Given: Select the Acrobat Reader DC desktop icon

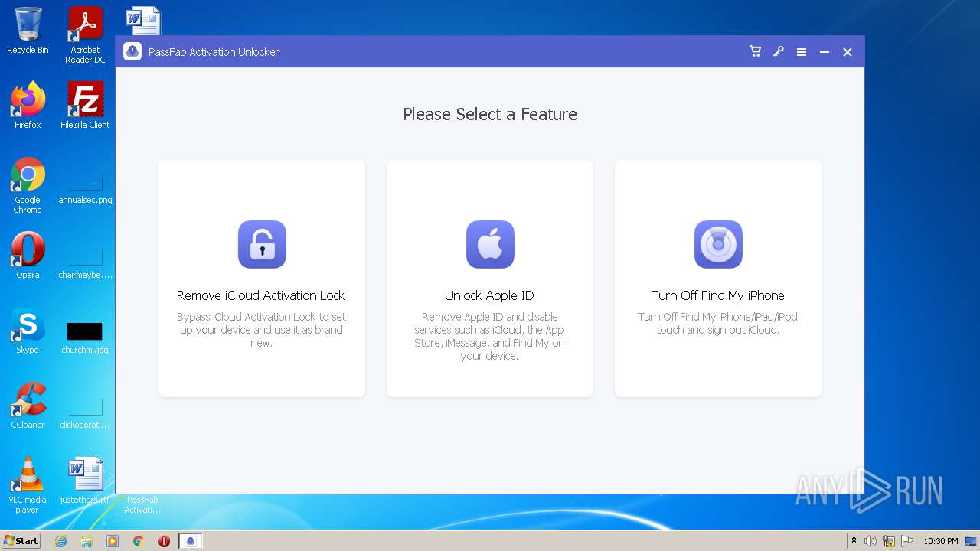Looking at the screenshot, I should (x=85, y=36).
